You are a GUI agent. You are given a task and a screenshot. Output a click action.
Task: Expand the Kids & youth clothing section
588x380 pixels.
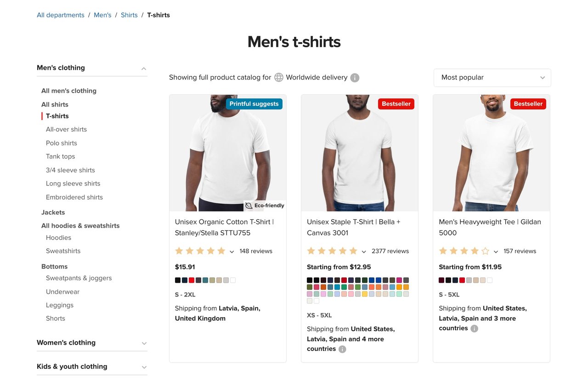click(144, 367)
